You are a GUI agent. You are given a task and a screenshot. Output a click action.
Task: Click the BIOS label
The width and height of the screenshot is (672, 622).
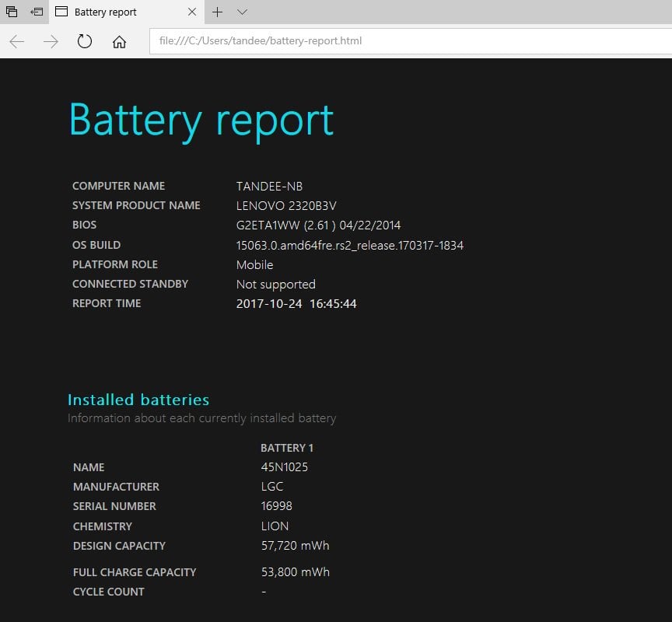click(84, 225)
